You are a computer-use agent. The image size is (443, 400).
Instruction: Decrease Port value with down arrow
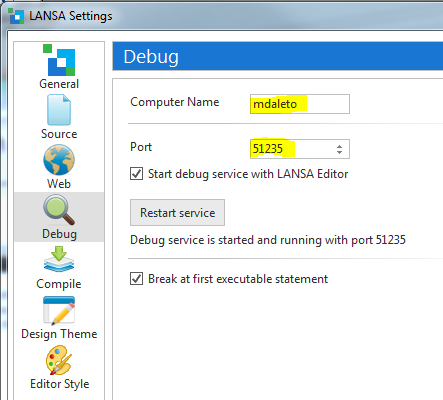click(x=339, y=152)
